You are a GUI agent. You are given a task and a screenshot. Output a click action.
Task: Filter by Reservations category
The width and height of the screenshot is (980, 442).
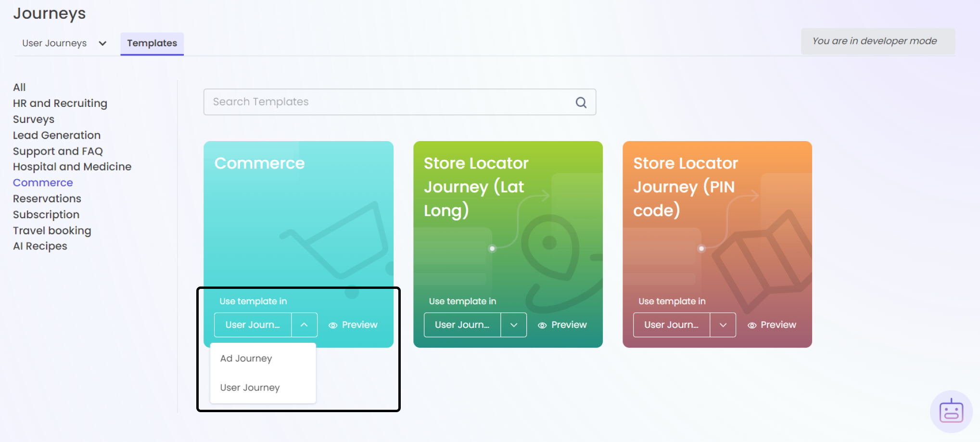(47, 199)
